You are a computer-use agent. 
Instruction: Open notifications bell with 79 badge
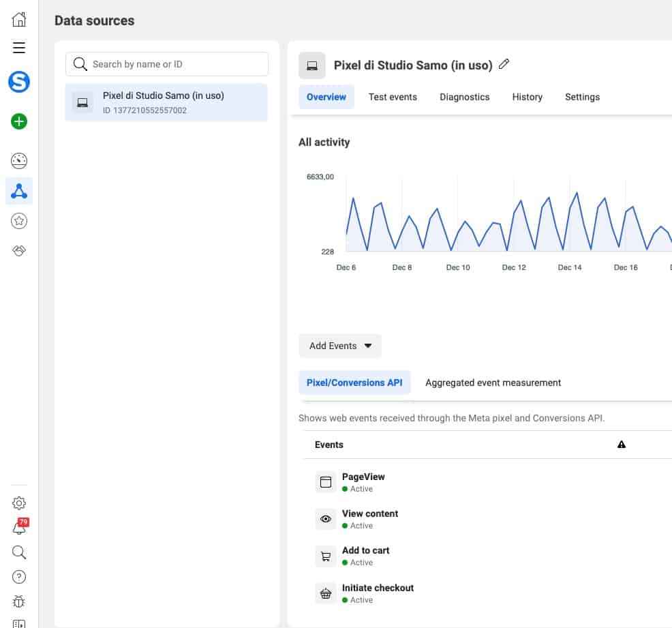tap(20, 526)
